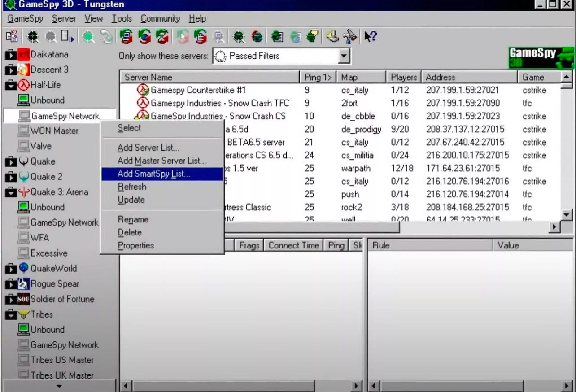Click the Quake 3: Arena game icon
This screenshot has height=392, width=576.
[23, 192]
